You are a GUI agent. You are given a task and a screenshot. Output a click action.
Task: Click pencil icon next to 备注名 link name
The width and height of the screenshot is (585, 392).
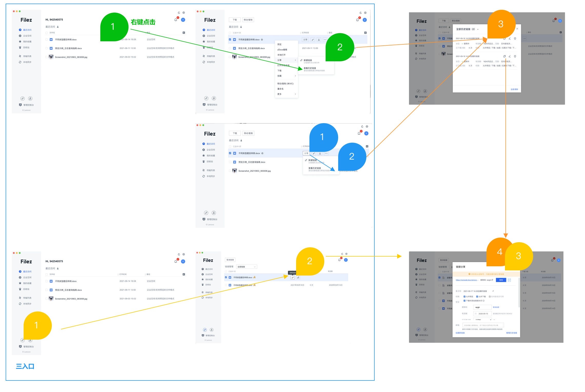pyautogui.click(x=493, y=291)
